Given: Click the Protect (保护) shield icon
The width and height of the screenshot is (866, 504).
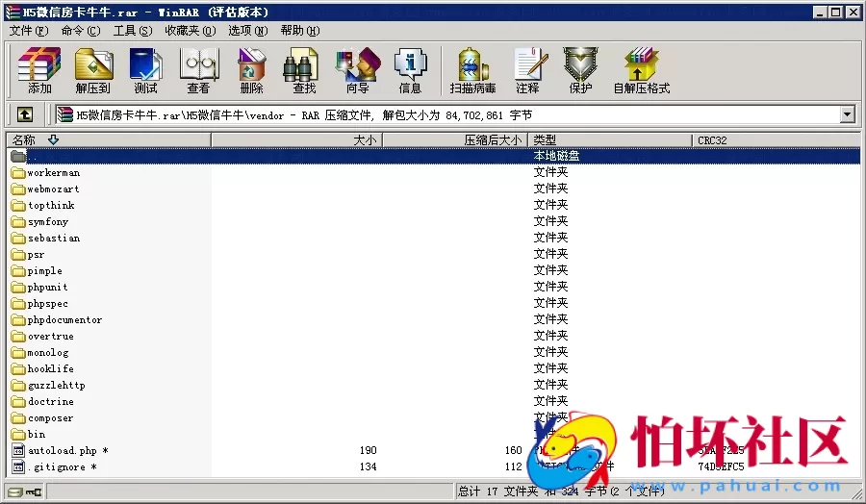Looking at the screenshot, I should [x=580, y=70].
